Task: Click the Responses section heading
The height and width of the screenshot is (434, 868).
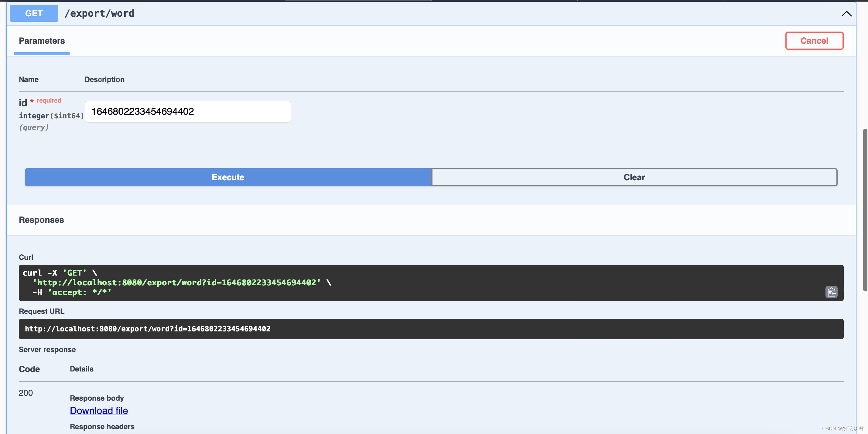Action: [x=41, y=220]
